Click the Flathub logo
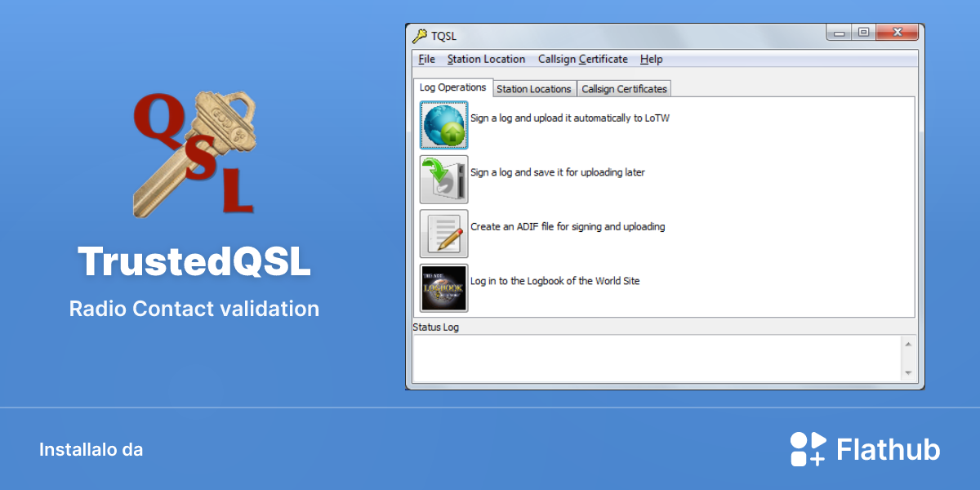 click(865, 449)
